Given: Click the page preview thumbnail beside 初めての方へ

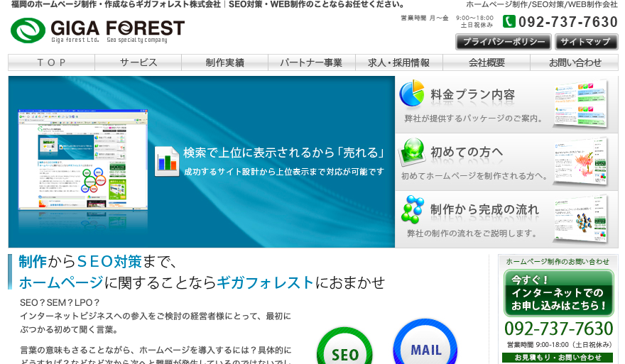Looking at the screenshot, I should (580, 161).
